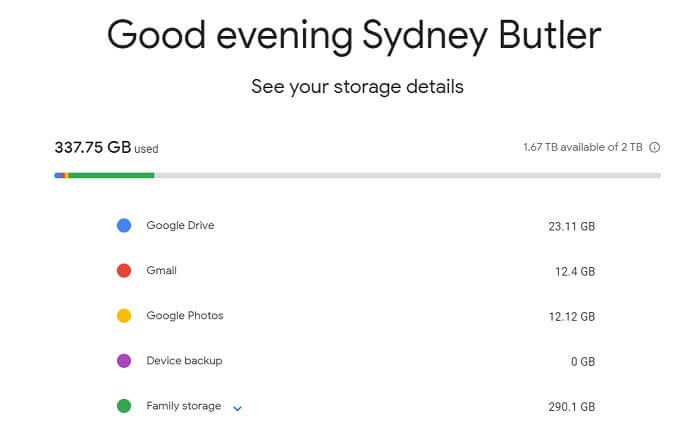Click the green Family storage dot icon
This screenshot has height=439, width=680.
click(x=124, y=406)
